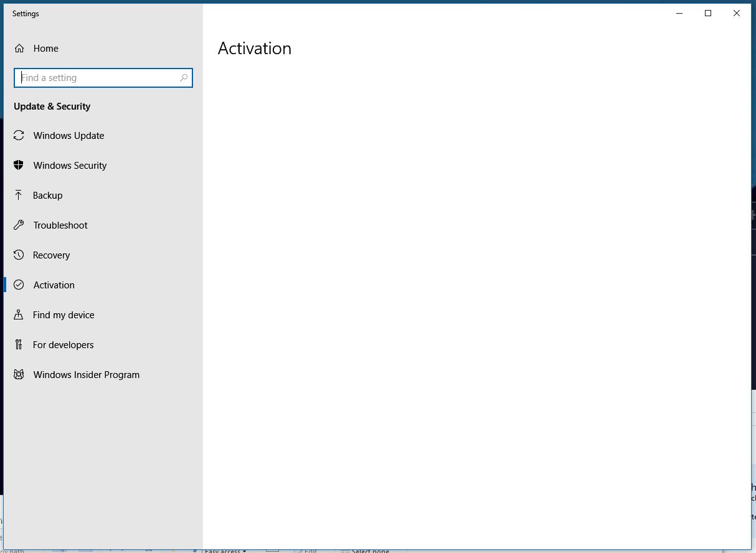Click the Select none button
Viewport: 756px width, 553px height.
coord(365,551)
